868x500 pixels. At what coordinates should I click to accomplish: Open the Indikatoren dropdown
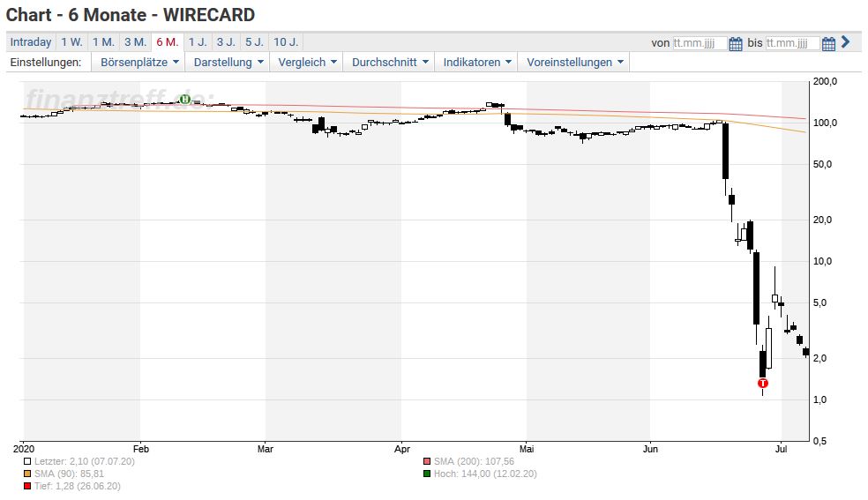point(477,62)
